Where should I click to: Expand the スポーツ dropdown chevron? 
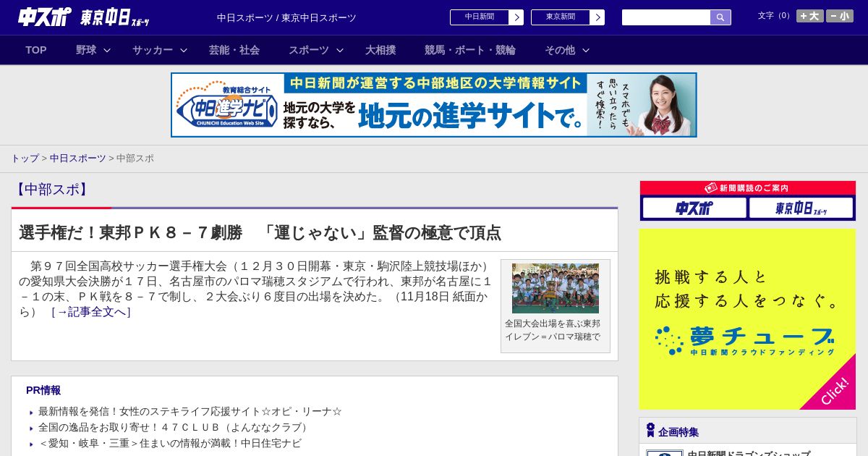coord(340,50)
